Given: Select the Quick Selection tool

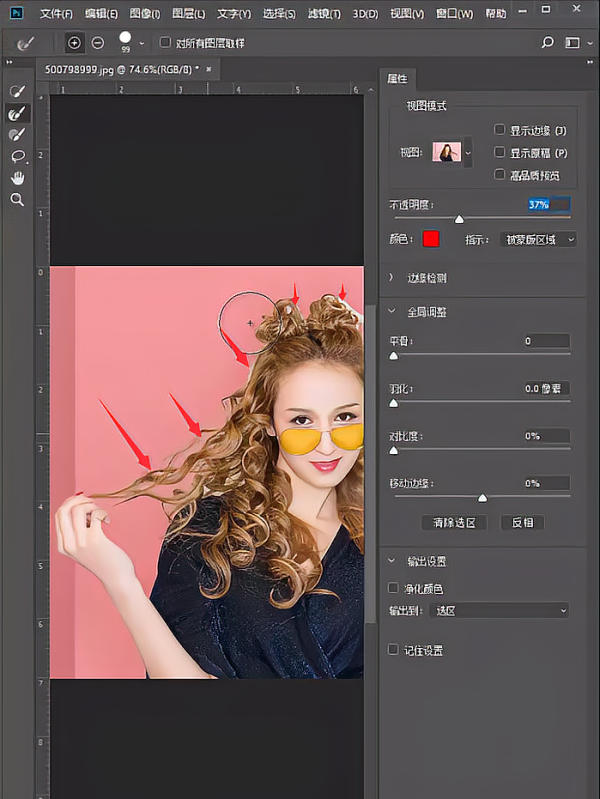Looking at the screenshot, I should point(17,91).
